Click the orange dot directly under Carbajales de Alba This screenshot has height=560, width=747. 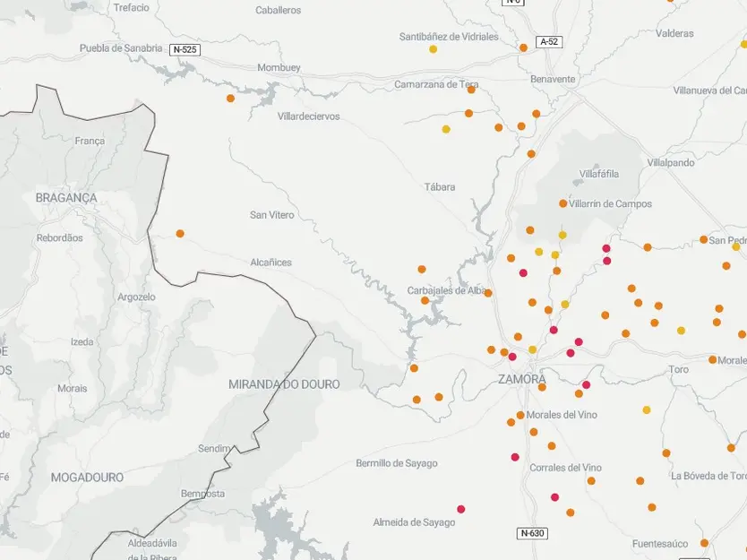(425, 300)
